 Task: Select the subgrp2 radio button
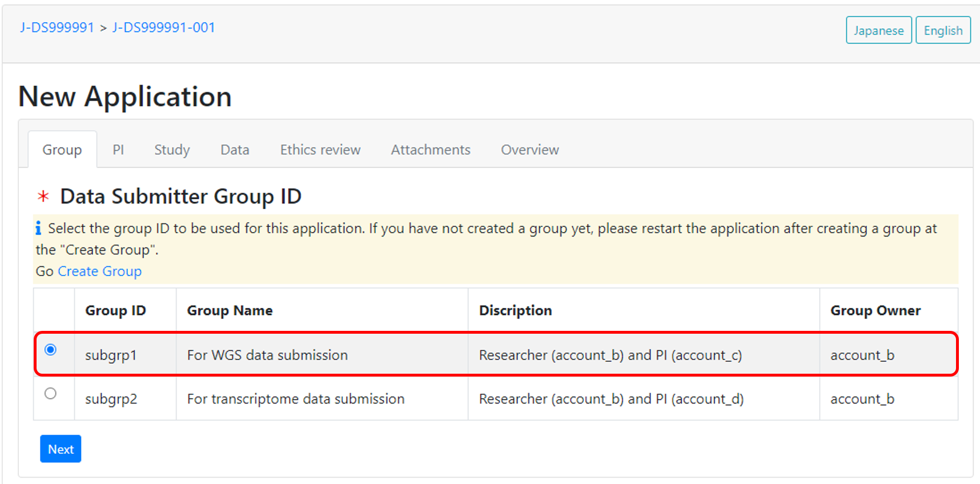tap(51, 394)
